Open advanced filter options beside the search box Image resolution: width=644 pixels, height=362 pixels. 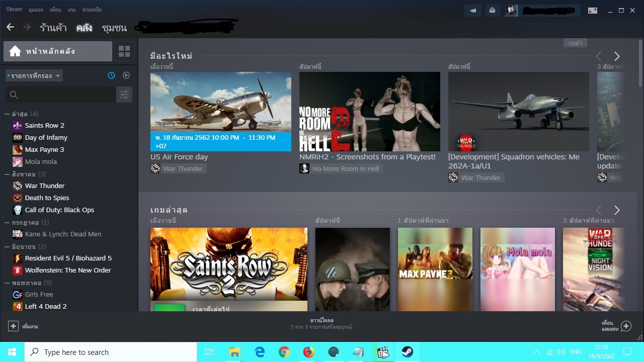click(124, 95)
